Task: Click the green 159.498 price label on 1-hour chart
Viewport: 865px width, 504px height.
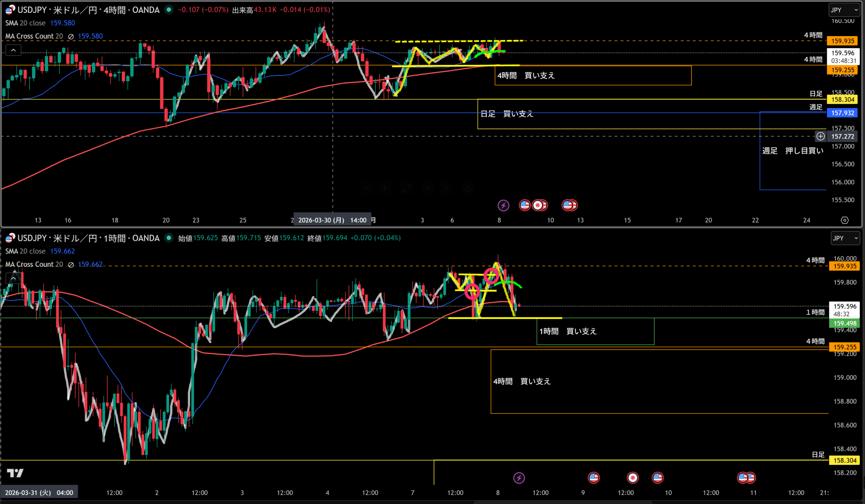Action: [844, 323]
